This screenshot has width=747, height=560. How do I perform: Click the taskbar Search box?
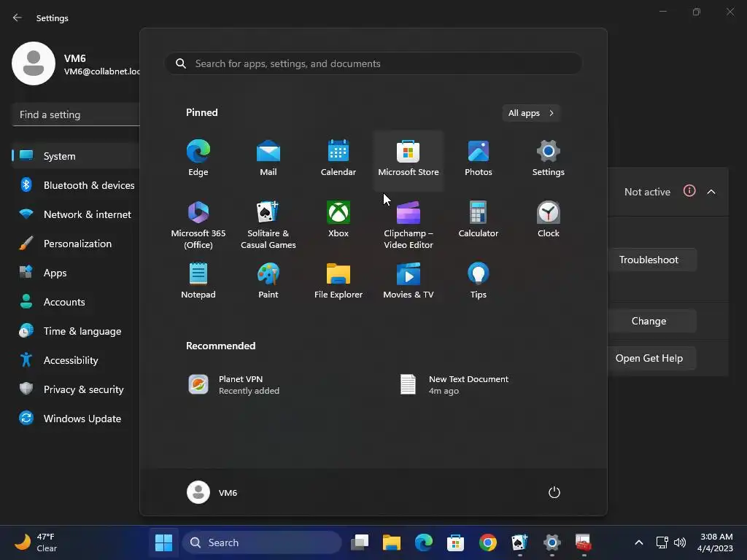click(262, 542)
